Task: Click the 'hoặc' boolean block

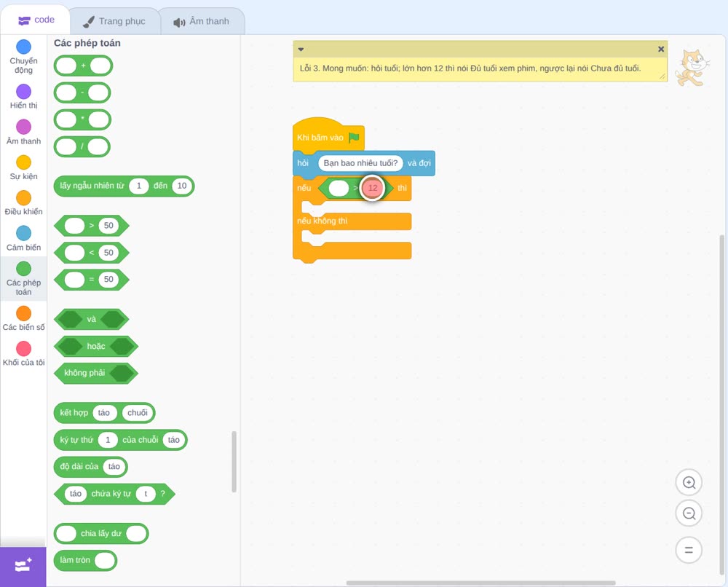Action: click(96, 347)
